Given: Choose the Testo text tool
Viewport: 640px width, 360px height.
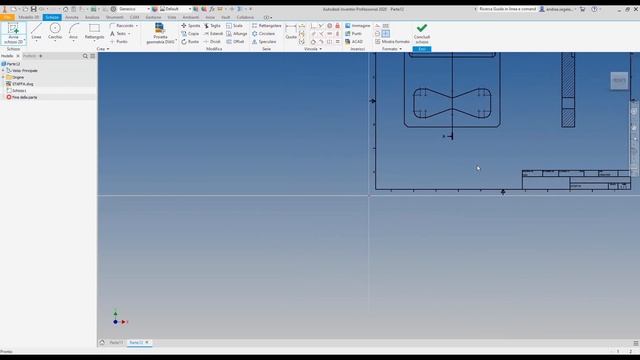Looking at the screenshot, I should pos(118,33).
